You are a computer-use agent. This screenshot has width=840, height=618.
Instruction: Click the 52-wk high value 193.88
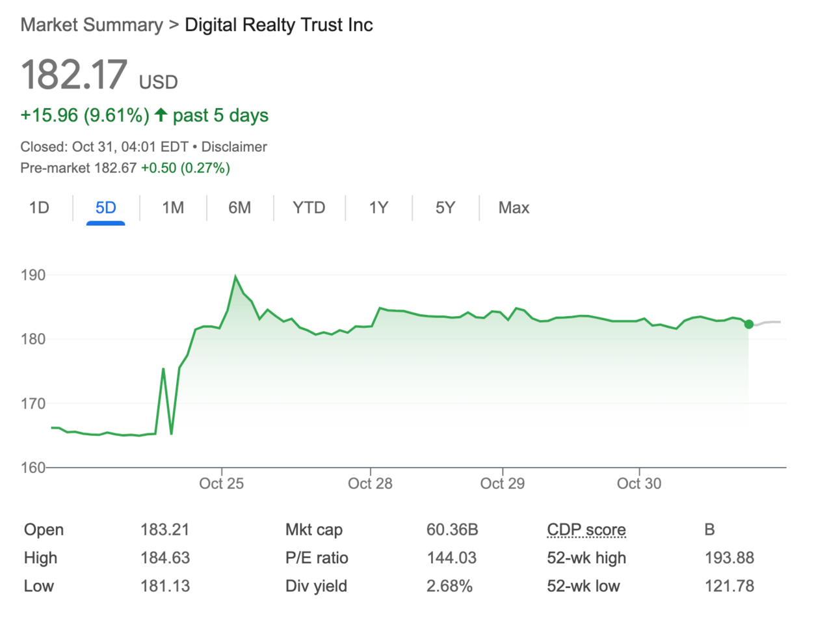point(729,558)
